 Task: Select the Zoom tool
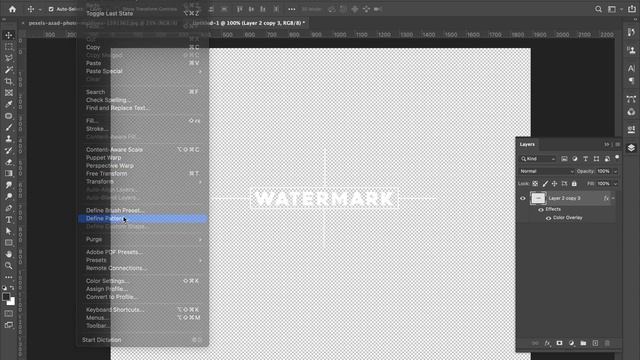9,265
